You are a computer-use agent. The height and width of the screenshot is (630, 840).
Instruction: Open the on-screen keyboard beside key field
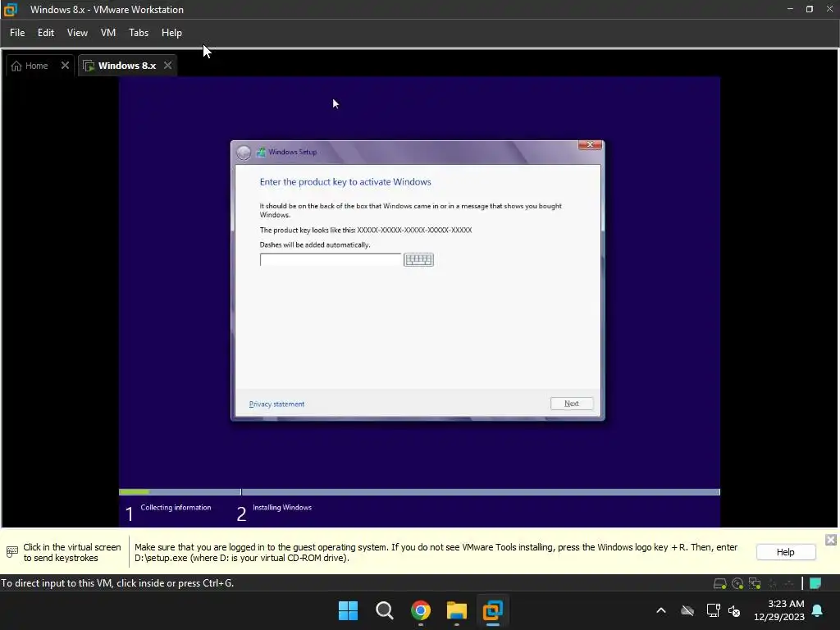(418, 260)
